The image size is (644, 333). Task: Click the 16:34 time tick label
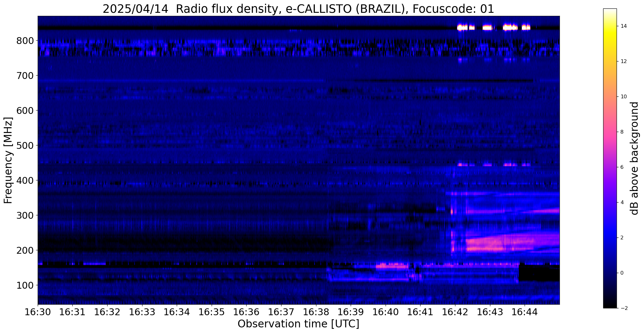177,312
